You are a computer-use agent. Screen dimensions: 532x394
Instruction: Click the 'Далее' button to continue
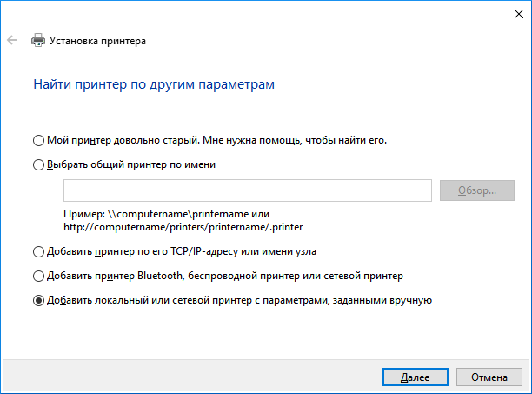coord(415,378)
